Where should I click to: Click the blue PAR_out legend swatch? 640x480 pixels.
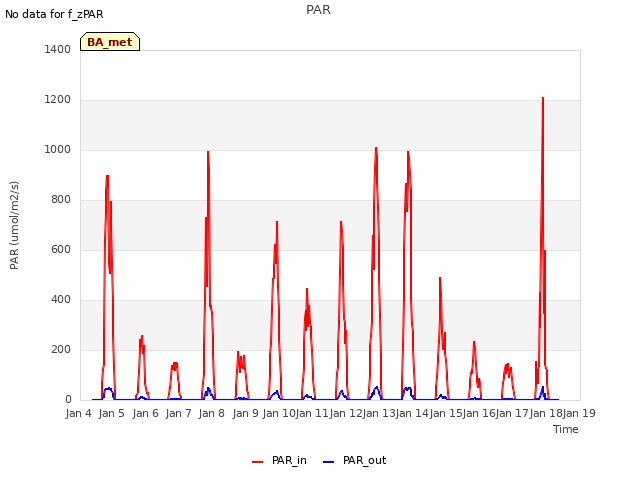point(328,462)
